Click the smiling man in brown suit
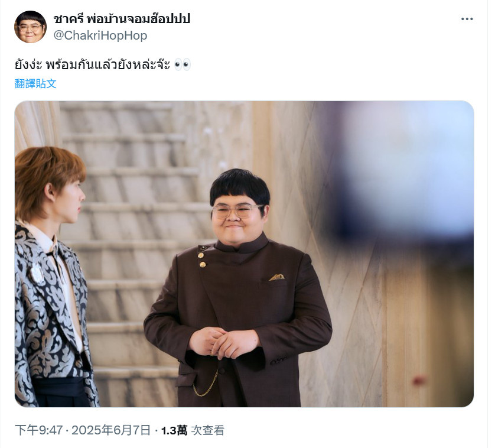 tap(238, 288)
